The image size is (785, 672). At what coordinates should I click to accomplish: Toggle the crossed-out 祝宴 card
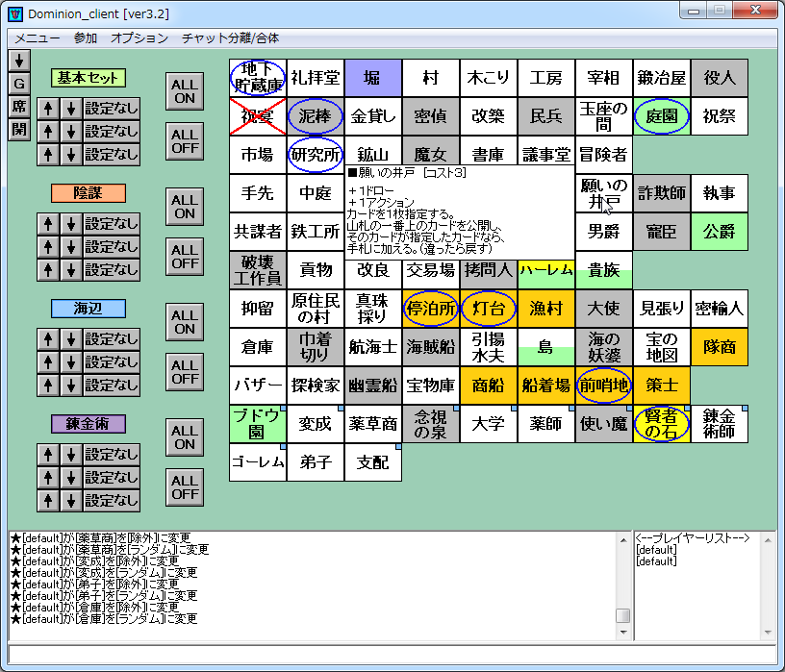coord(257,116)
